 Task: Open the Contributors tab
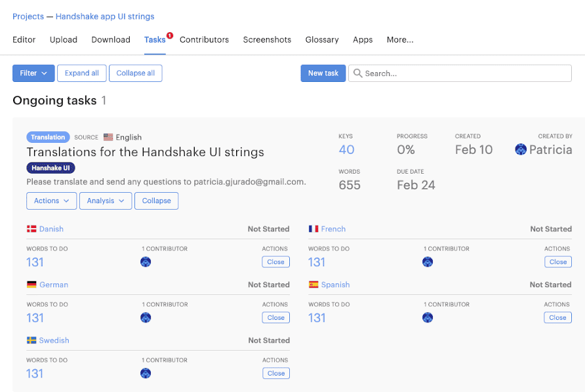click(204, 39)
